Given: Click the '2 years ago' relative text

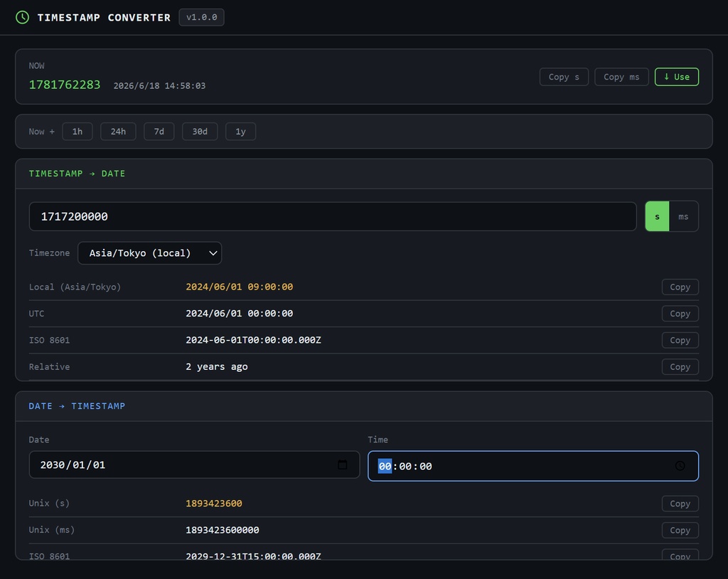Looking at the screenshot, I should [x=216, y=366].
